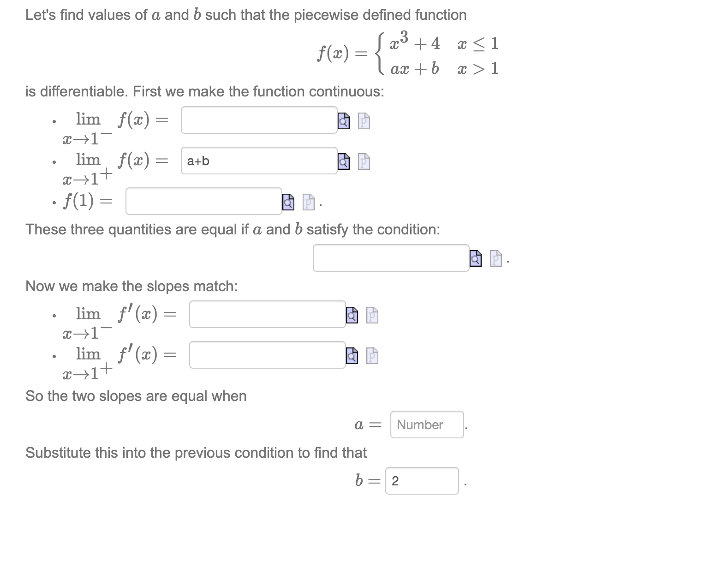Image resolution: width=728 pixels, height=562 pixels.
Task: Open equation preview for lim f'(x) from the right
Action: click(352, 357)
